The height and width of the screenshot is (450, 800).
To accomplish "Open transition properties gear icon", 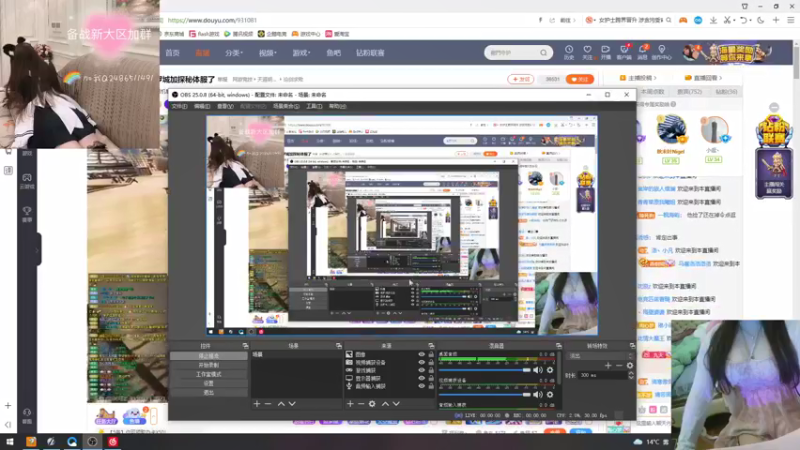I will pyautogui.click(x=630, y=365).
